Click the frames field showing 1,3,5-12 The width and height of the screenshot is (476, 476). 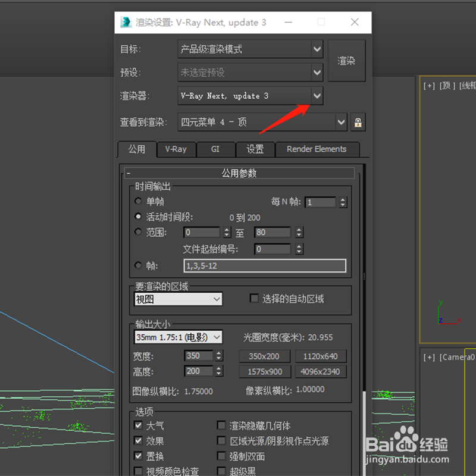(x=265, y=266)
